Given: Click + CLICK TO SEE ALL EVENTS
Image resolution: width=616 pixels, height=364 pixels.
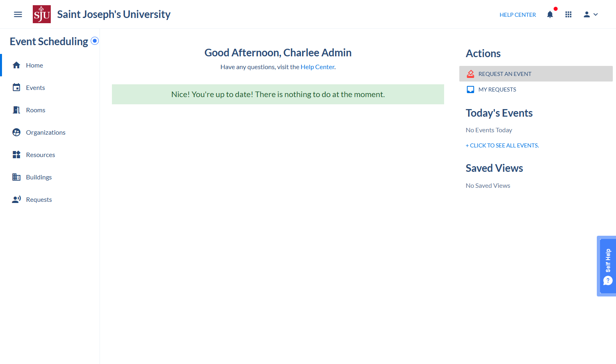Looking at the screenshot, I should pos(502,145).
